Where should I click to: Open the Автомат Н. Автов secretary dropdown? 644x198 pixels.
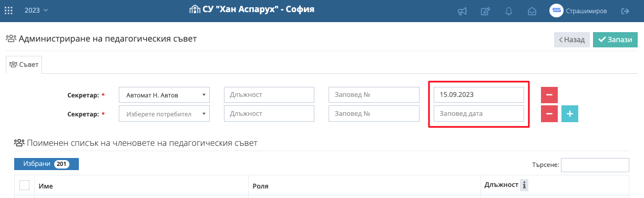tap(165, 95)
